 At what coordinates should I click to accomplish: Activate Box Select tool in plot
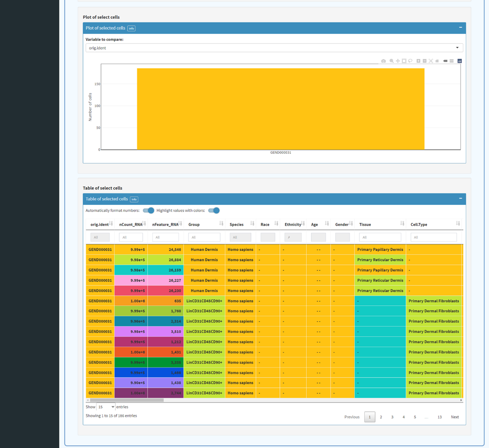(404, 61)
